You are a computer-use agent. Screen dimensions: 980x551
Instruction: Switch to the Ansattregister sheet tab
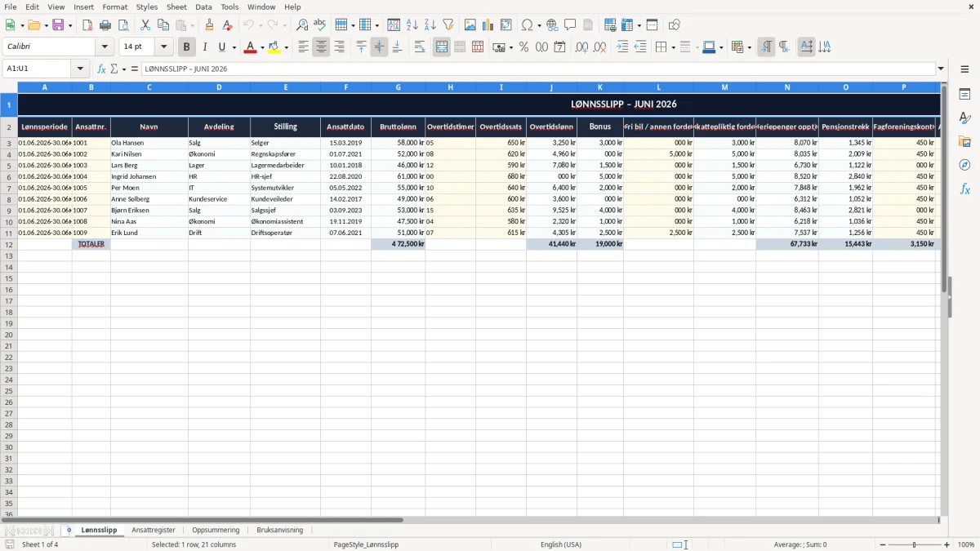(154, 530)
